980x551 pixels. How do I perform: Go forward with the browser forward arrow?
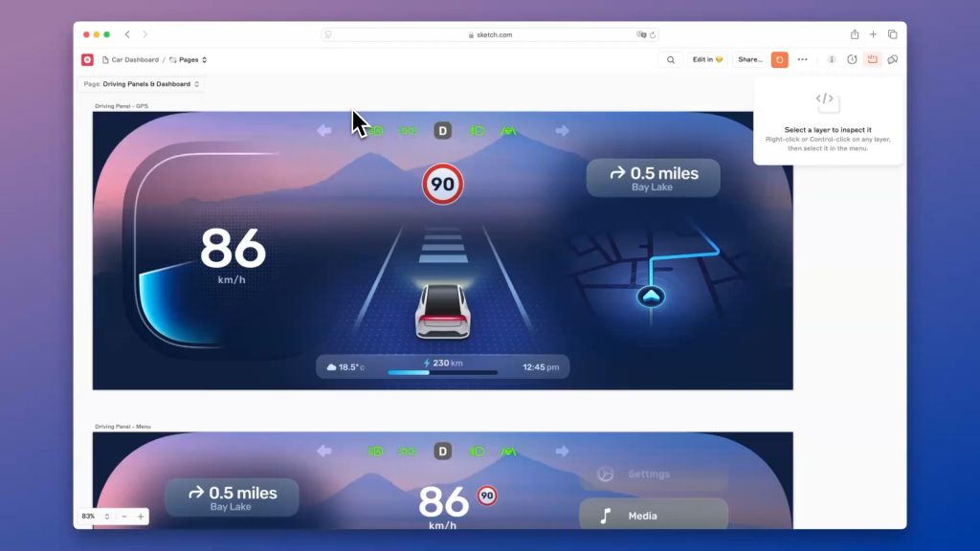pyautogui.click(x=145, y=35)
